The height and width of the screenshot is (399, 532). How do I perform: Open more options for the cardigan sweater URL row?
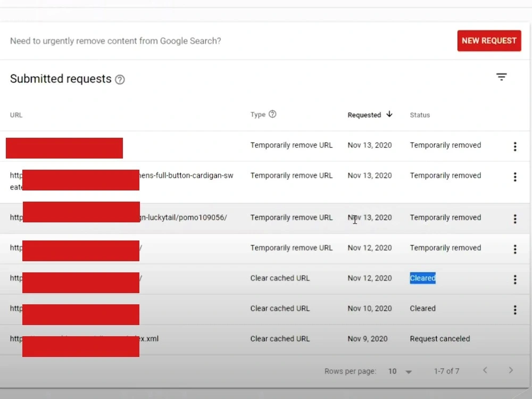[x=515, y=177]
